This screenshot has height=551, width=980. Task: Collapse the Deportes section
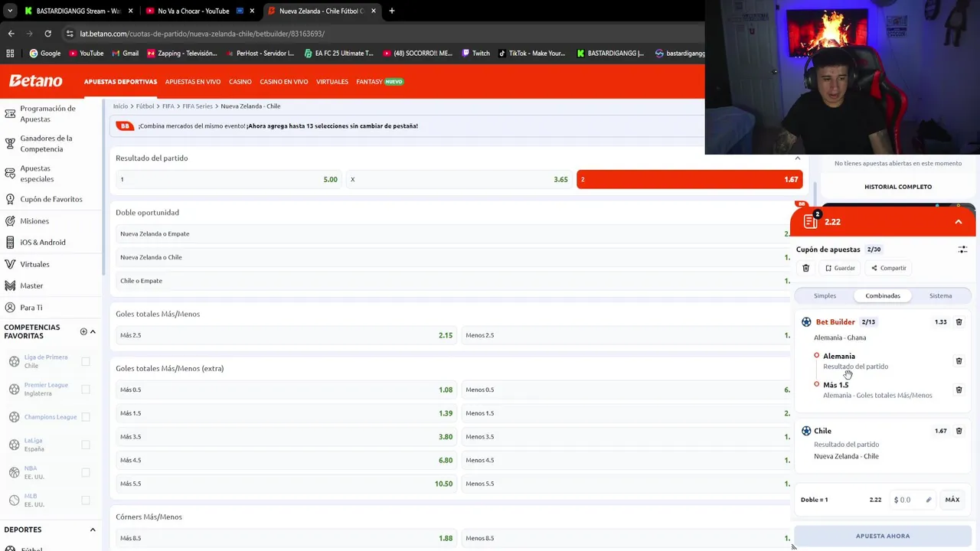point(93,530)
